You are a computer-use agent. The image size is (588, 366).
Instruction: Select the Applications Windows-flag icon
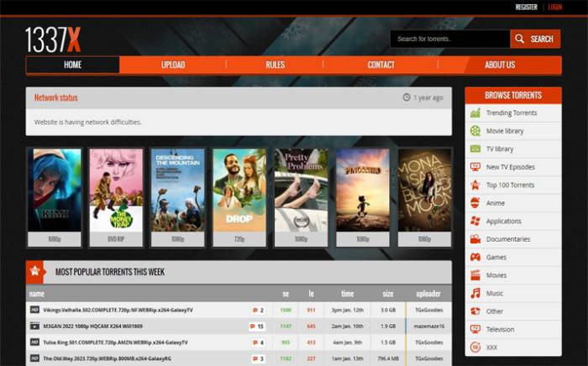[475, 221]
